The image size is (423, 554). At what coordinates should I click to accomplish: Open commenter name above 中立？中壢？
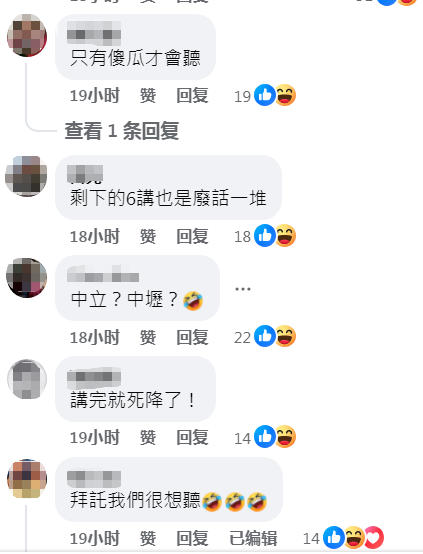103,275
